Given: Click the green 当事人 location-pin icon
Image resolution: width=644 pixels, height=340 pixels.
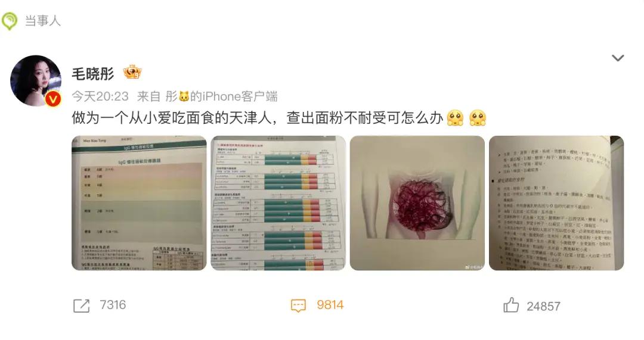Looking at the screenshot, I should click(x=9, y=21).
